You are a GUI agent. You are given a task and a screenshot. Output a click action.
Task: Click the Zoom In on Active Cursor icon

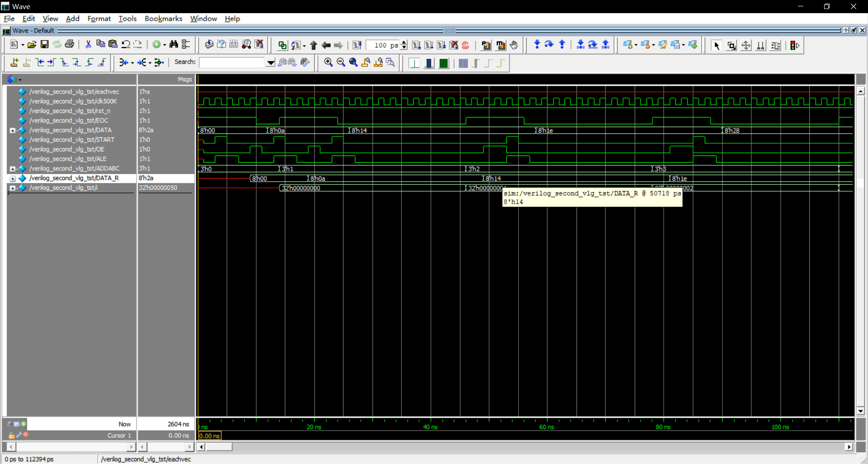[366, 63]
